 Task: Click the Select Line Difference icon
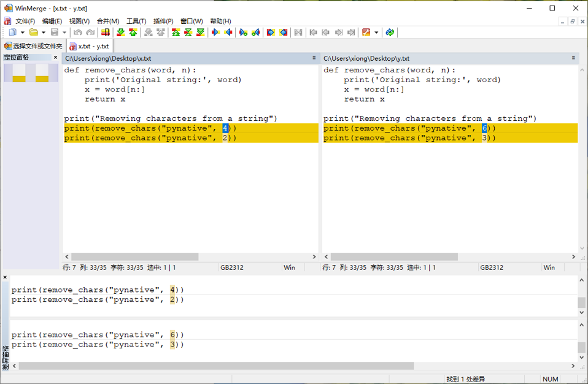106,33
